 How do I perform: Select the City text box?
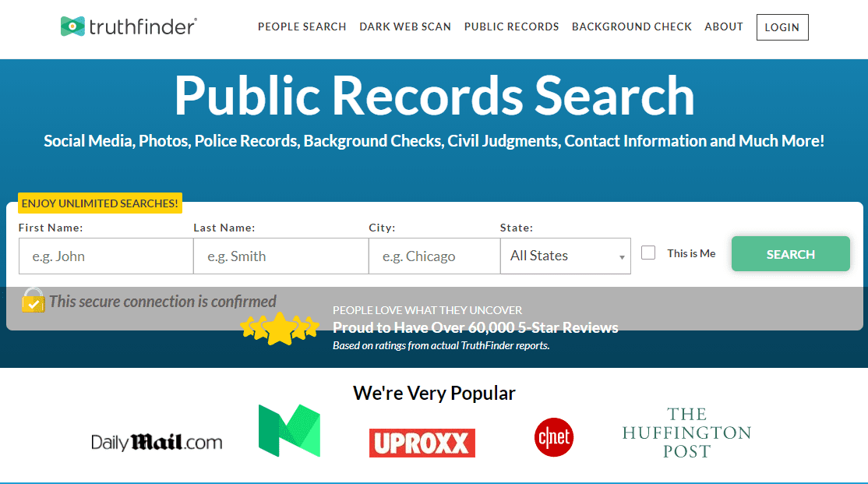[434, 256]
